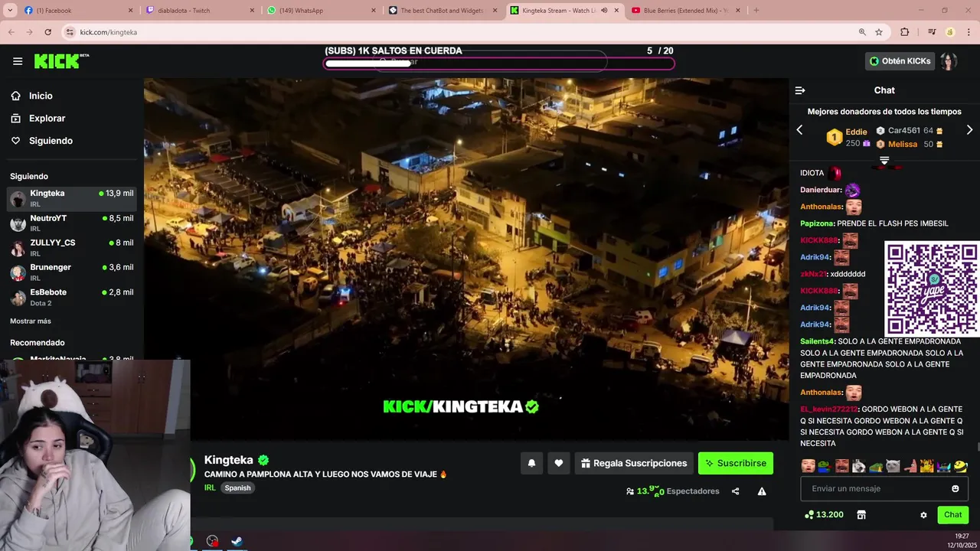The image size is (980, 551).
Task: Mute the Kingteka Stream tab audio
Action: coord(604,10)
